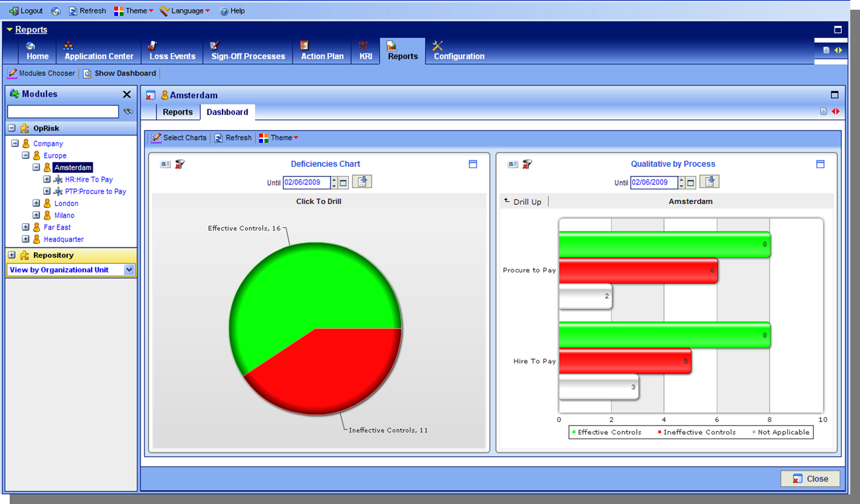Select the Reports module tab
This screenshot has height=504, width=860.
click(x=403, y=52)
